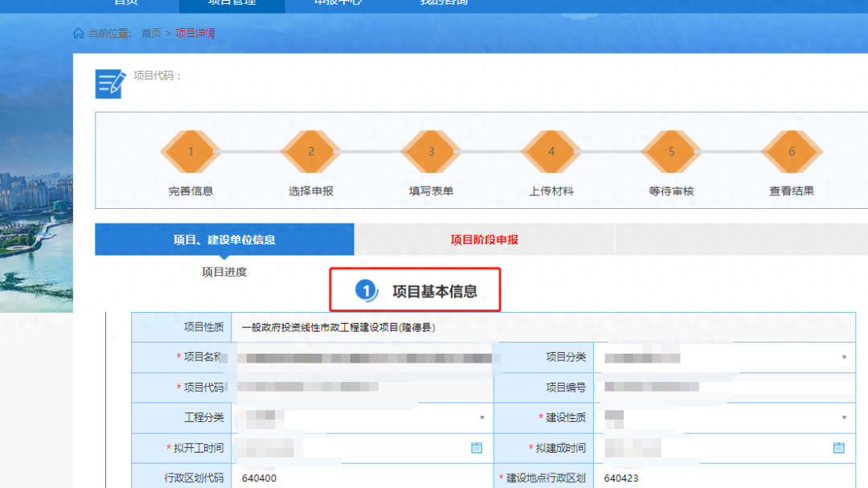The image size is (868, 488).
Task: Click the edit document icon beside 项目代码
Action: point(111,84)
